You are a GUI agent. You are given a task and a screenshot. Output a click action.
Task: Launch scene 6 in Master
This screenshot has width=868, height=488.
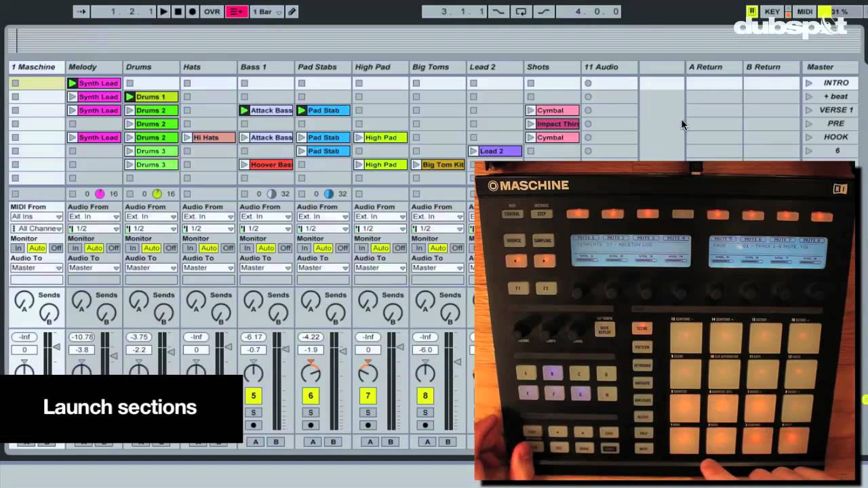[808, 151]
